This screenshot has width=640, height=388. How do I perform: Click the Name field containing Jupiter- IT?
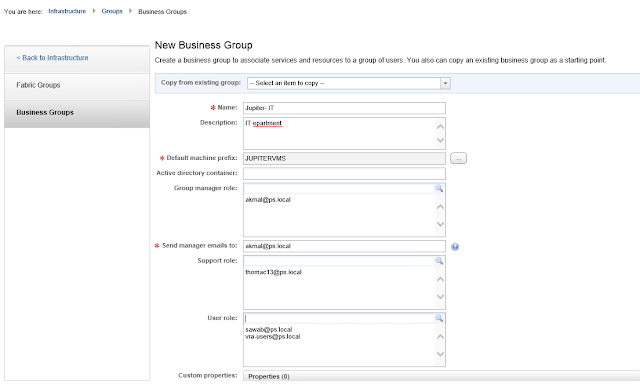pyautogui.click(x=344, y=108)
